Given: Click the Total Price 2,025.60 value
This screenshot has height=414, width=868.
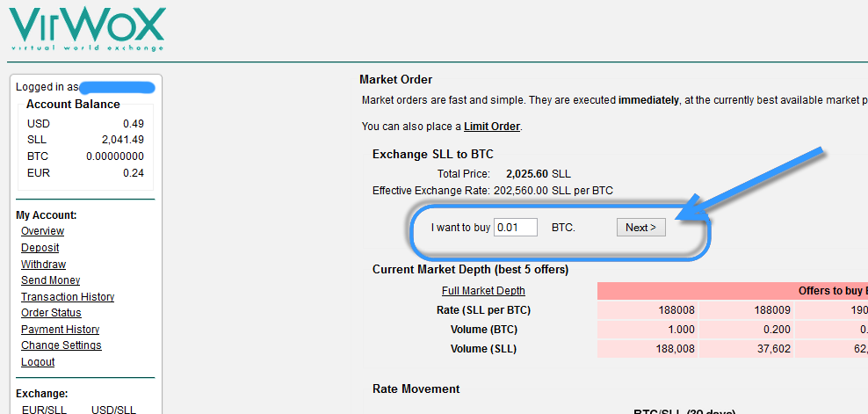Looking at the screenshot, I should 526,174.
